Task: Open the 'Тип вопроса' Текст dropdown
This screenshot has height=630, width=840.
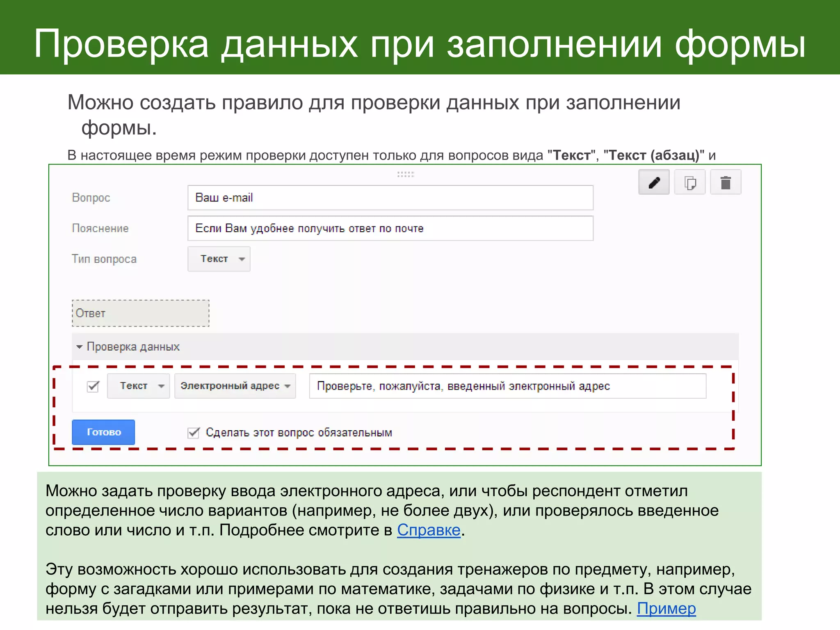Action: point(219,259)
